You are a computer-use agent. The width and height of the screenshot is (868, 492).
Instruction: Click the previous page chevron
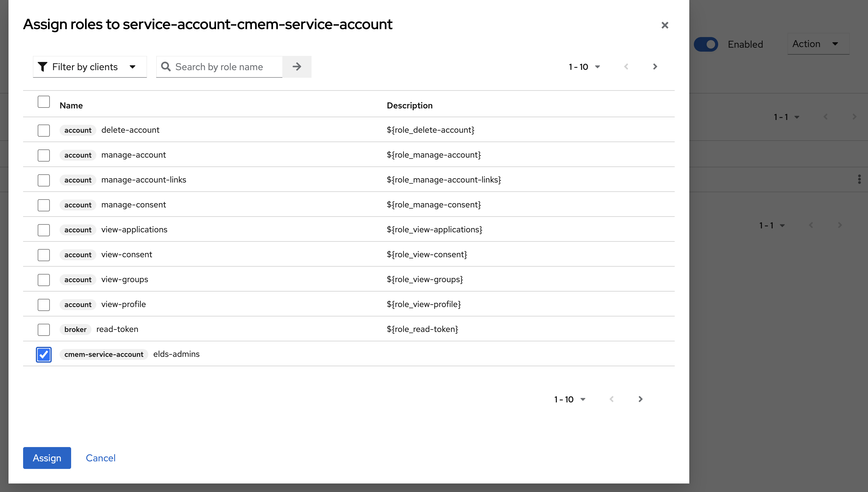[626, 67]
